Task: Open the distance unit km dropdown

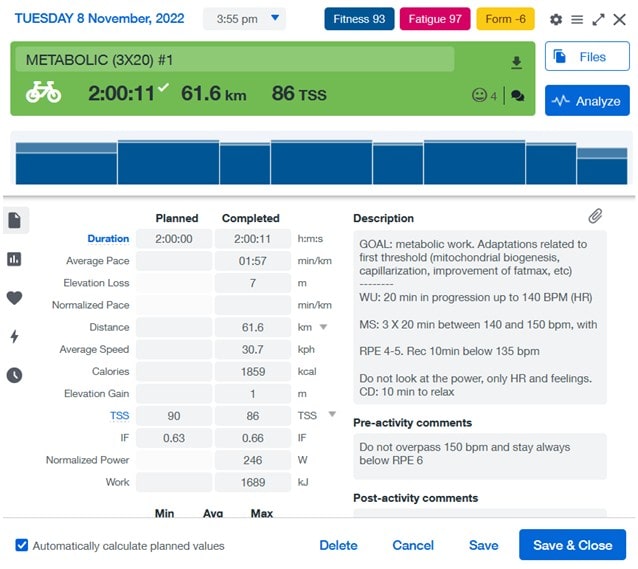Action: pos(321,327)
